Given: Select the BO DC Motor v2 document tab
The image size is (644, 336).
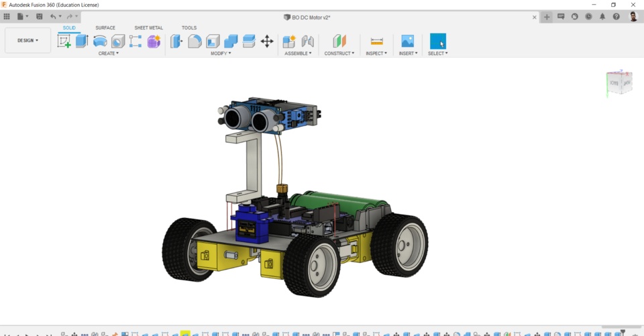Looking at the screenshot, I should [x=307, y=17].
